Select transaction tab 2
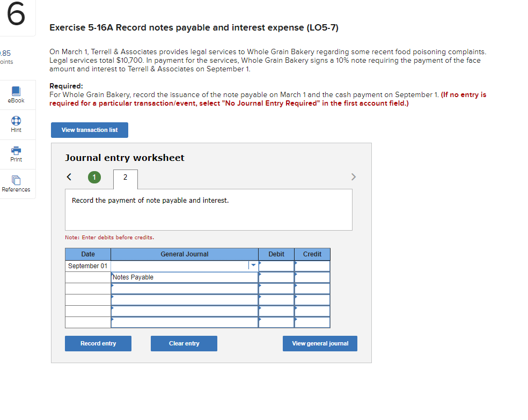 coord(125,179)
